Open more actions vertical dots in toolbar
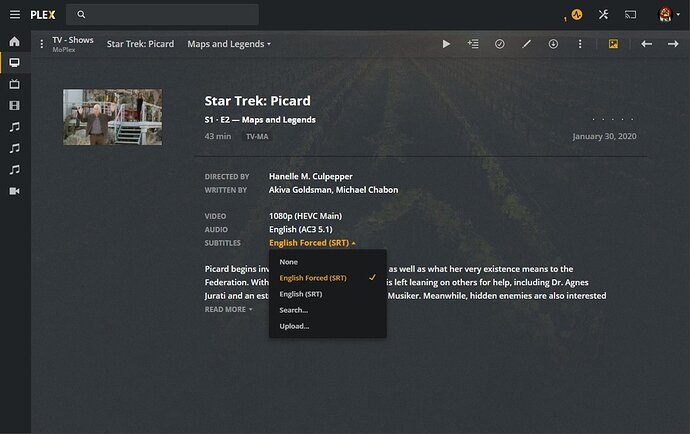690x434 pixels. pos(580,44)
